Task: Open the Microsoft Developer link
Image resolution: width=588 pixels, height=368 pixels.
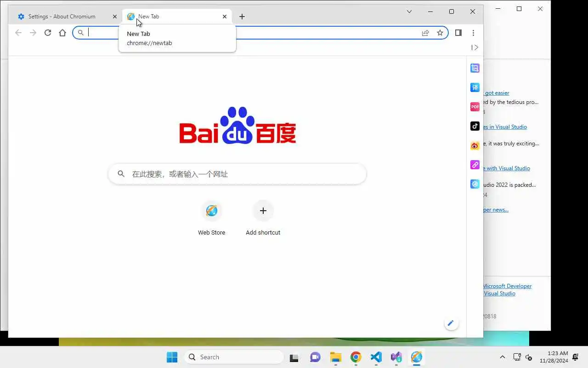Action: pos(507,286)
